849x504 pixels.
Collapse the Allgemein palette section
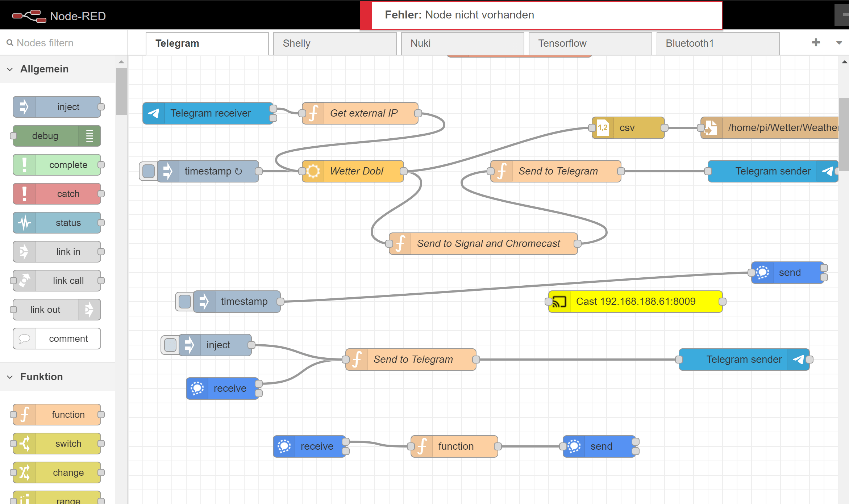10,69
